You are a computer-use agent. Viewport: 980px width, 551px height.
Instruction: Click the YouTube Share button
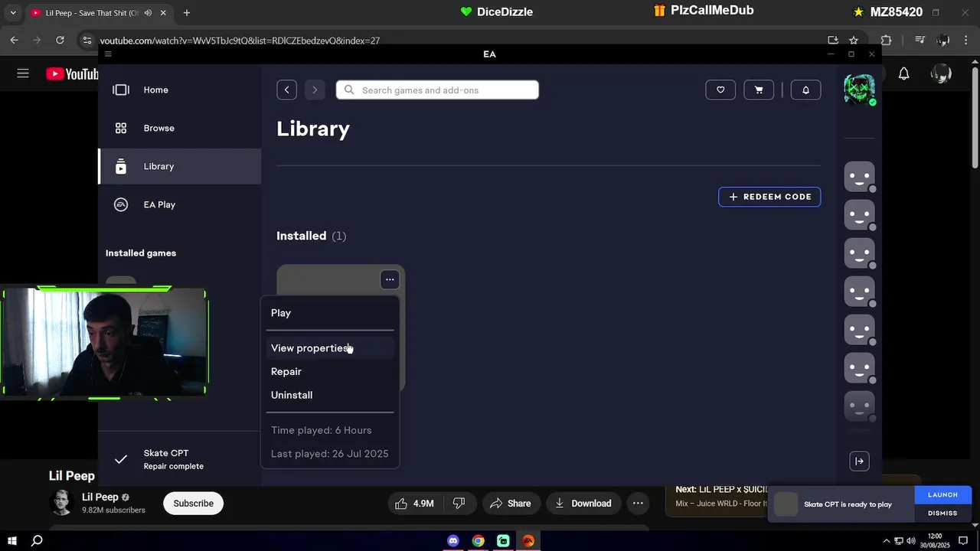pyautogui.click(x=511, y=504)
